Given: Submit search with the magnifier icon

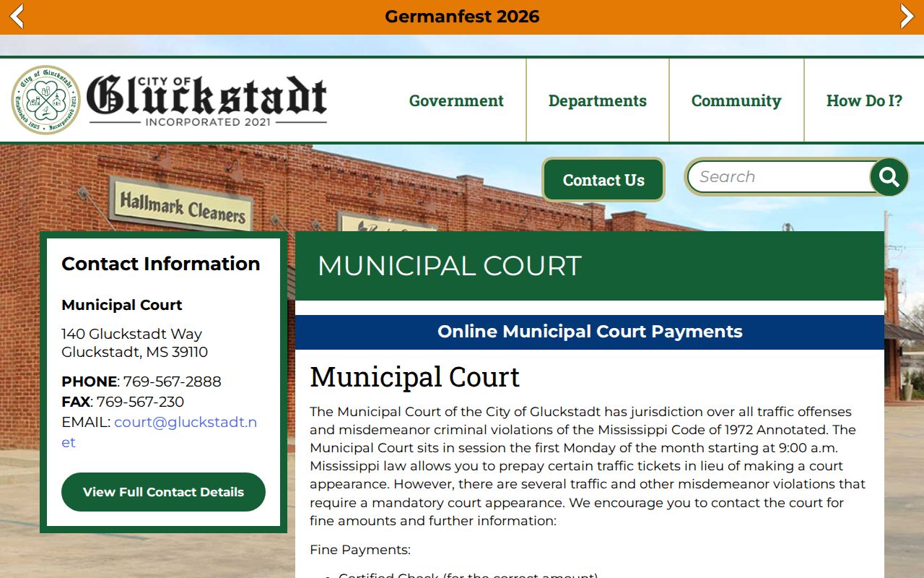Looking at the screenshot, I should tap(889, 177).
